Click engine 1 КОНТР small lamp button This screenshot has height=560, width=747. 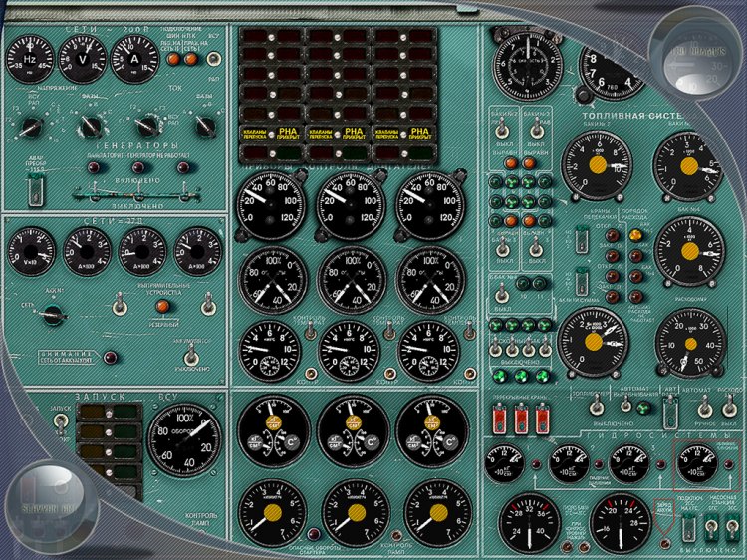[310, 374]
